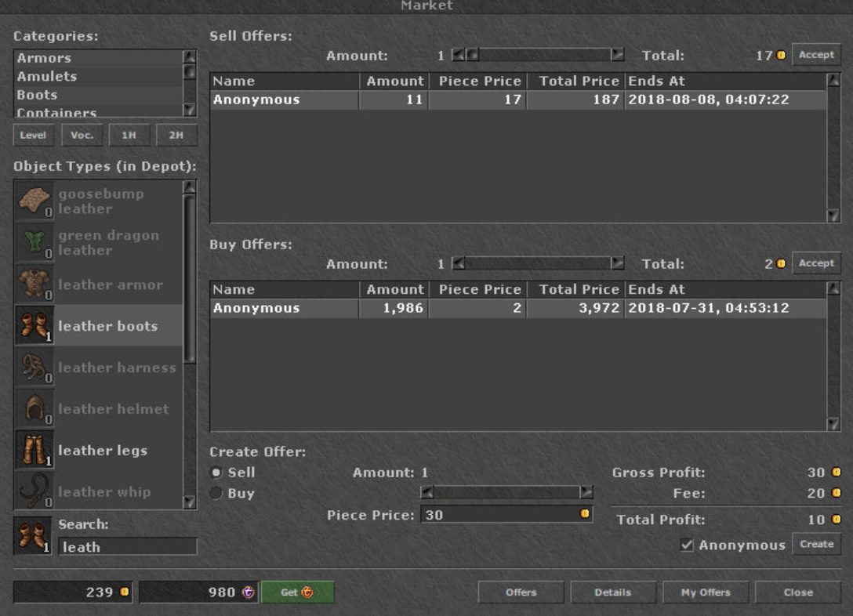853x616 pixels.
Task: Toggle the 1H weapon filter
Action: pyautogui.click(x=129, y=136)
